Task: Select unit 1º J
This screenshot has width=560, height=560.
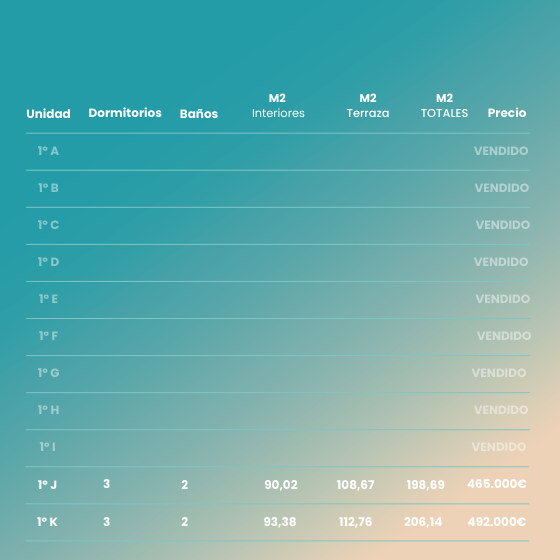Action: pos(47,485)
